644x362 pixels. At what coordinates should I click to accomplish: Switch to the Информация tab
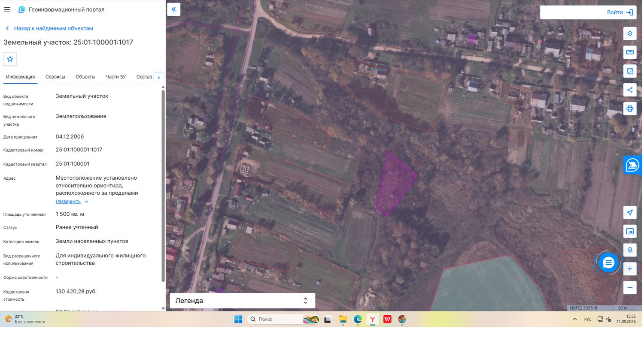coord(20,77)
